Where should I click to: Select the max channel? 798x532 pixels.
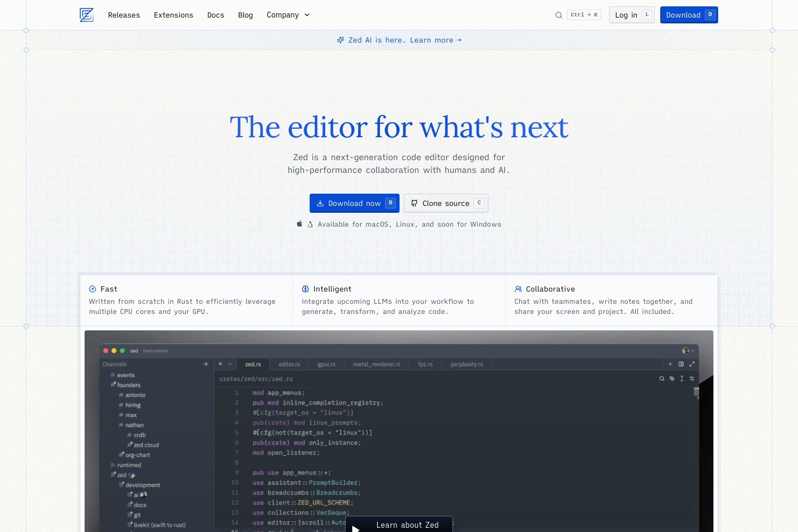click(131, 415)
